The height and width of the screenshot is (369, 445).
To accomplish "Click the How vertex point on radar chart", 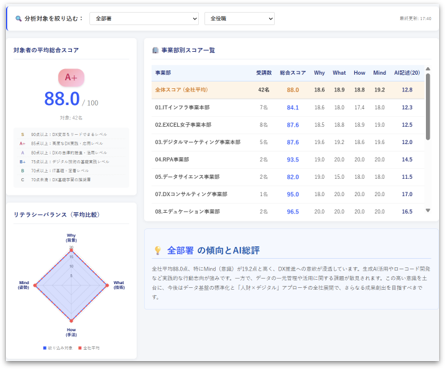I will [71, 321].
